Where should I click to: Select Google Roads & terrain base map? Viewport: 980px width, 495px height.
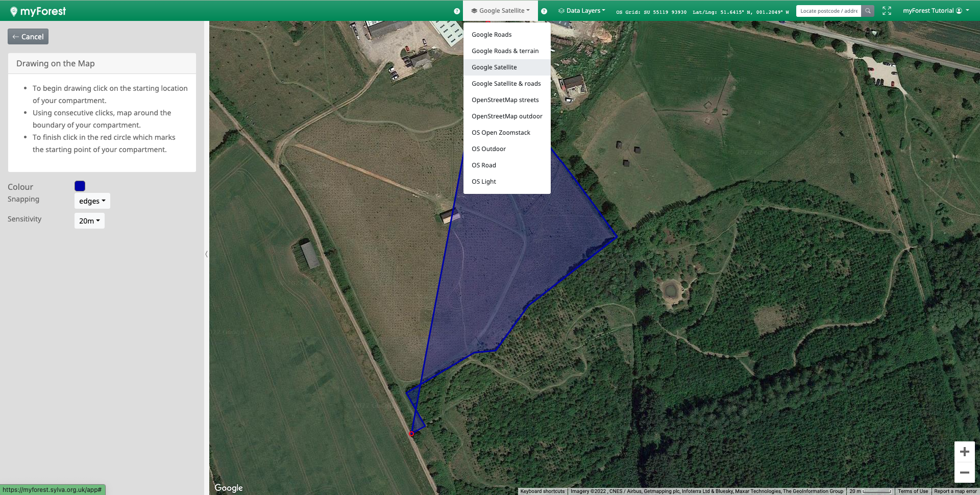click(505, 51)
